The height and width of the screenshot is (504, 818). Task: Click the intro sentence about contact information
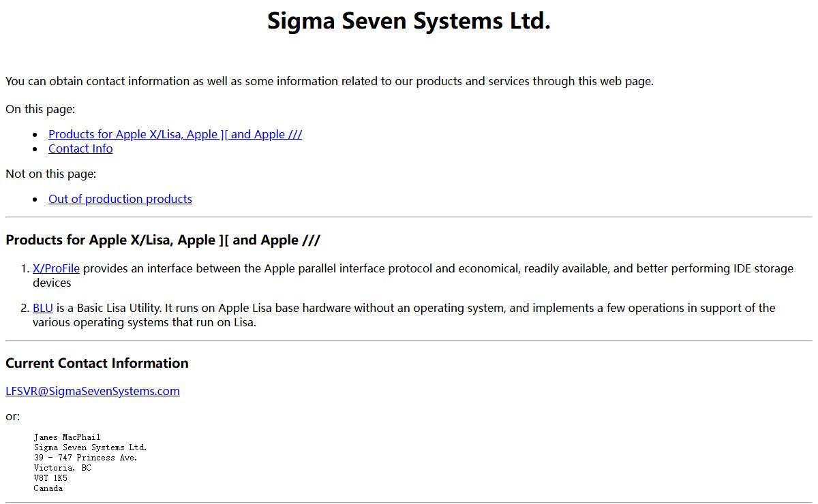(x=329, y=81)
